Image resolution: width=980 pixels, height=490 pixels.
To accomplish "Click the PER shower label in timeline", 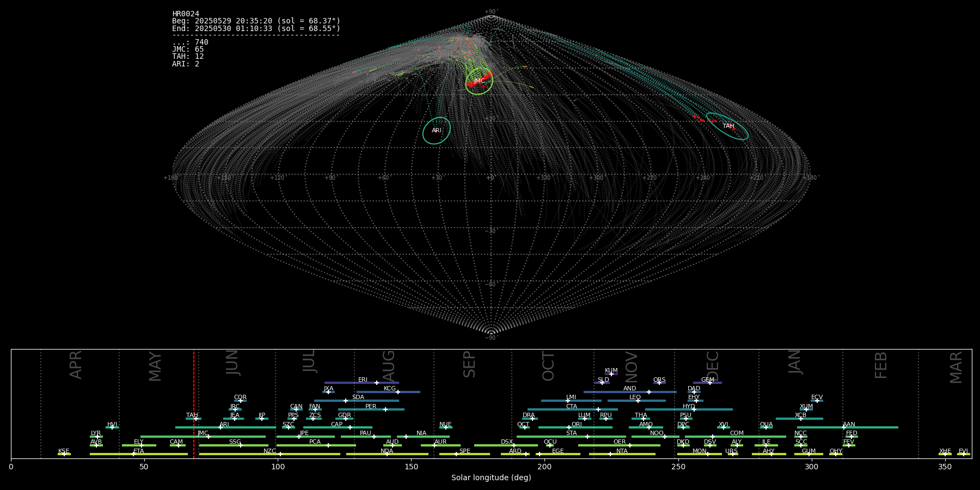I will 371,407.
